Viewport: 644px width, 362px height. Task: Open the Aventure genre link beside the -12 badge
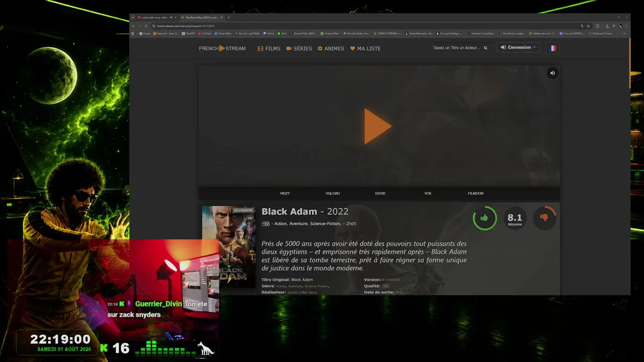tap(298, 224)
